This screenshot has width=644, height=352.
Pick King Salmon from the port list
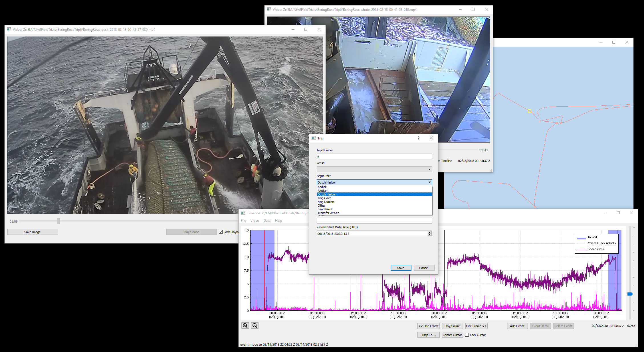pyautogui.click(x=374, y=202)
